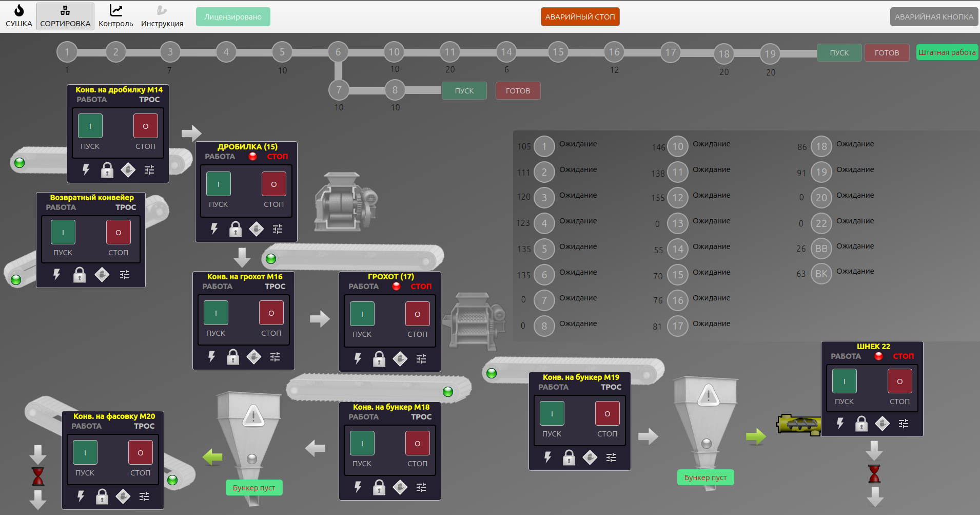
Task: Open sliders settings in Конв. на бункер M19 panel
Action: click(611, 457)
